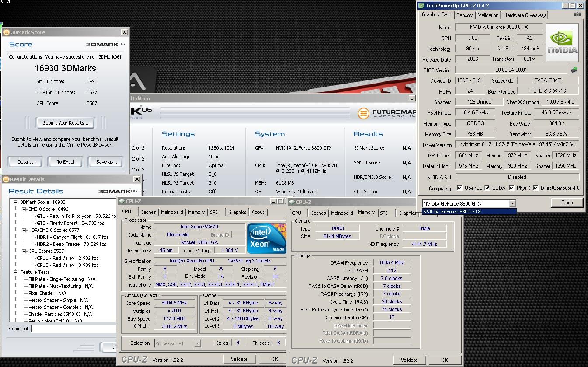Click the NVIDIA logo in GPU-Z
Image resolution: width=588 pixels, height=367 pixels.
(x=562, y=42)
